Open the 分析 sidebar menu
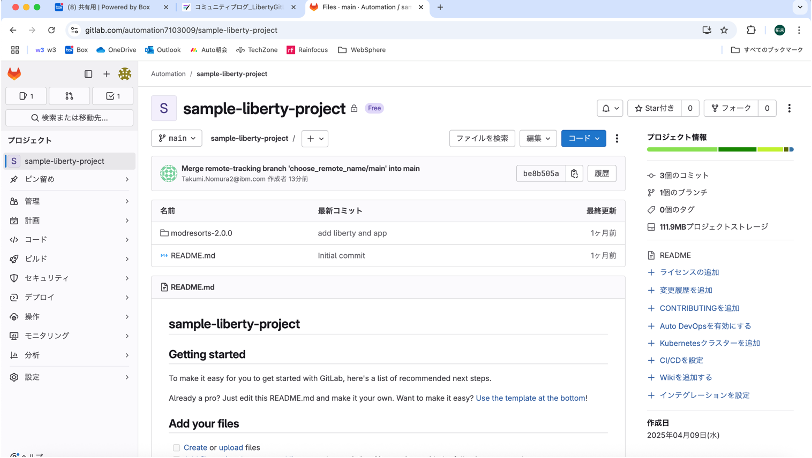812x458 pixels. pyautogui.click(x=70, y=355)
